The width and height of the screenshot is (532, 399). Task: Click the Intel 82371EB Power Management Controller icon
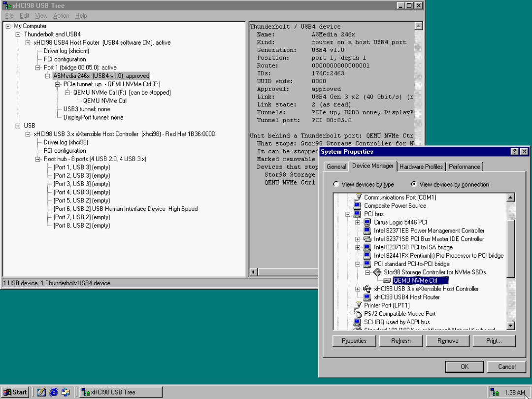click(x=367, y=231)
